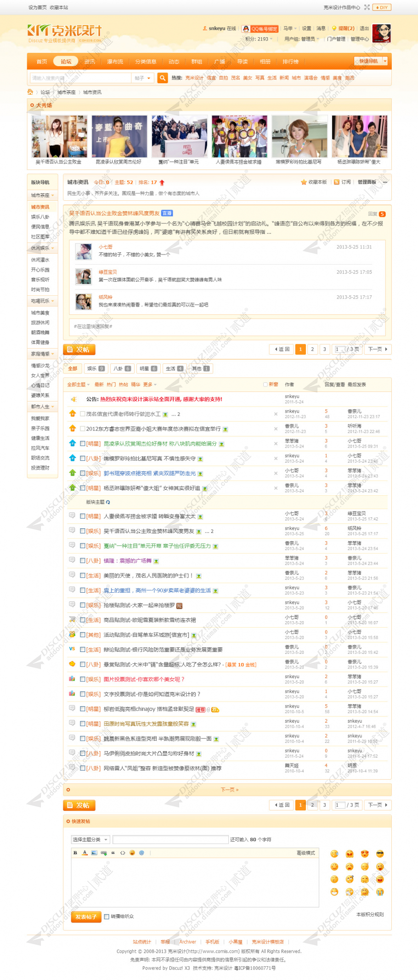Open the 昊千语否认当公主败金 showcase thumbnail
Screen dimensions: 418x980
[59, 137]
